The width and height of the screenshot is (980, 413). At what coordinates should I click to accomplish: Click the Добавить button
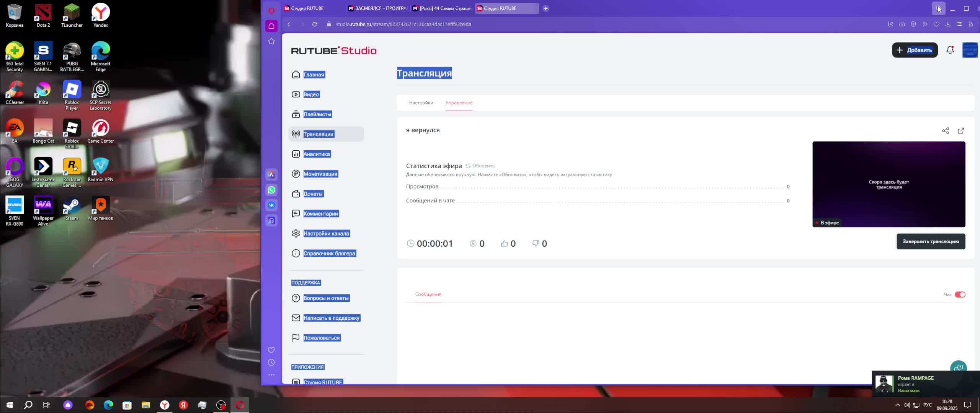tap(914, 50)
